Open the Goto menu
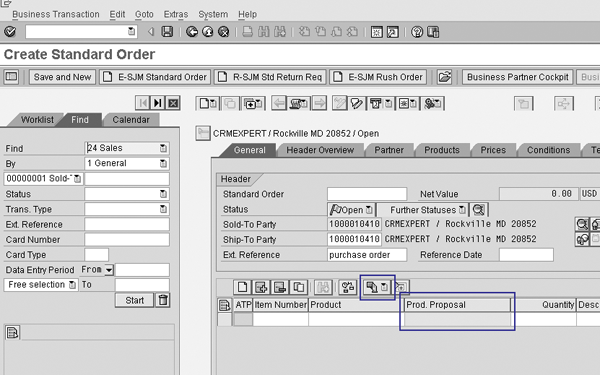The width and height of the screenshot is (600, 375). click(x=144, y=14)
